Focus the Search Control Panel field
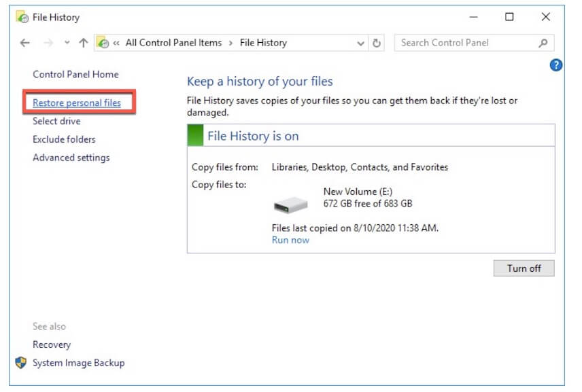The image size is (582, 392). [466, 43]
